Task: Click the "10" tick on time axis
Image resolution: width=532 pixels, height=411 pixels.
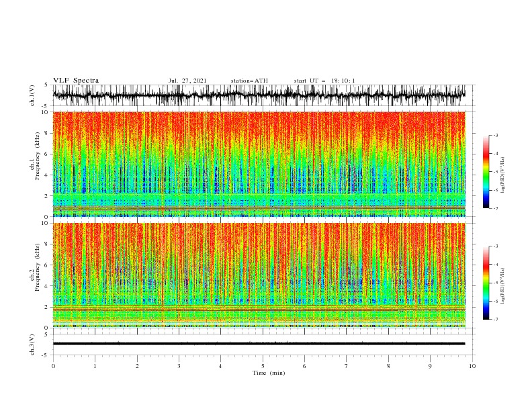Action: pyautogui.click(x=472, y=366)
